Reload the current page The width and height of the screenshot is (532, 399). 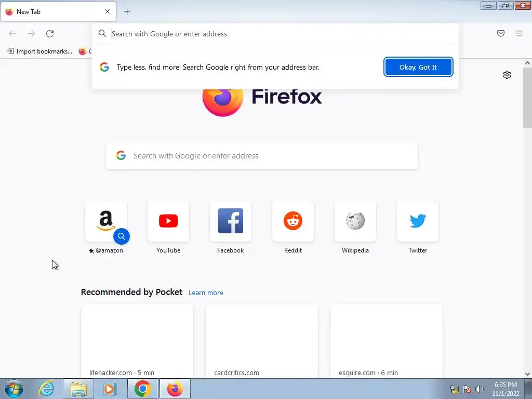50,34
